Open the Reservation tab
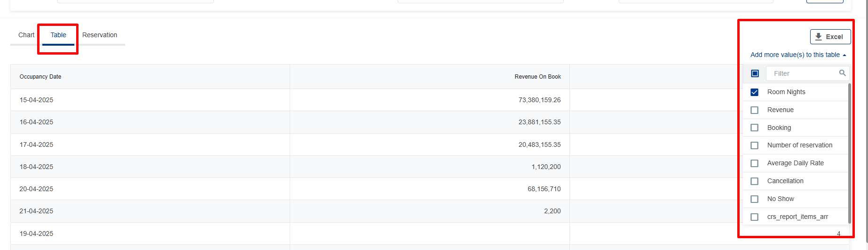The height and width of the screenshot is (250, 868). pos(100,35)
